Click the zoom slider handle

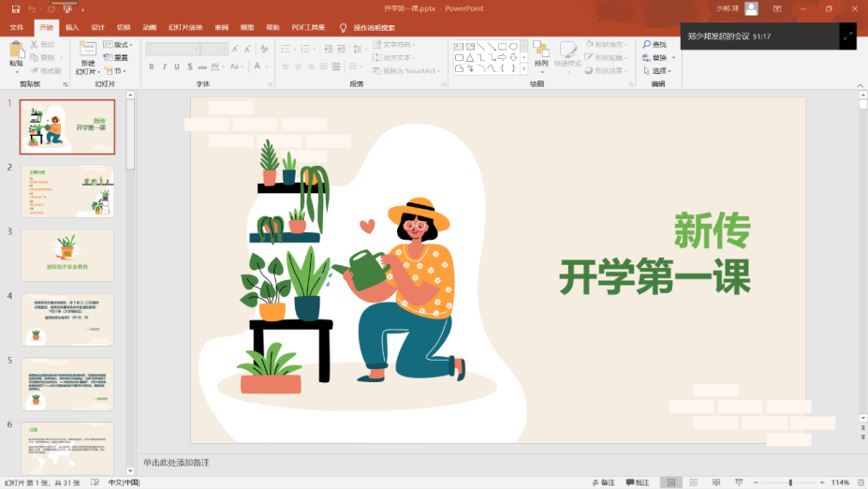pos(789,482)
